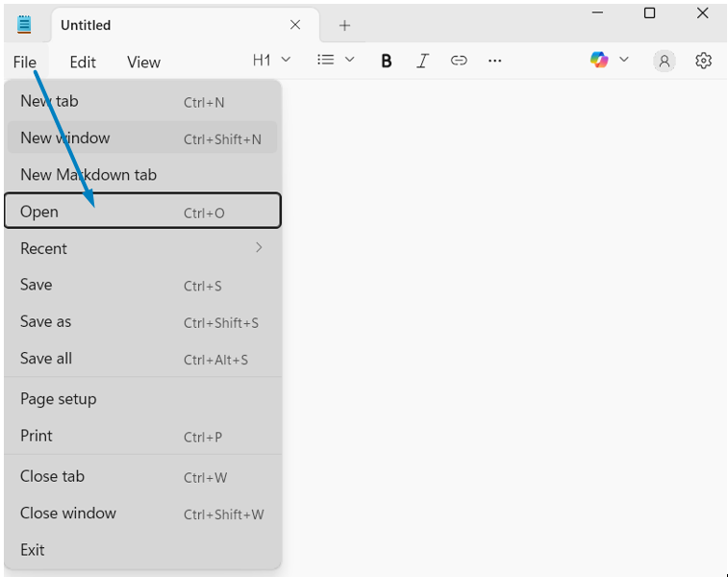728x577 pixels.
Task: Open the View menu
Action: [144, 63]
